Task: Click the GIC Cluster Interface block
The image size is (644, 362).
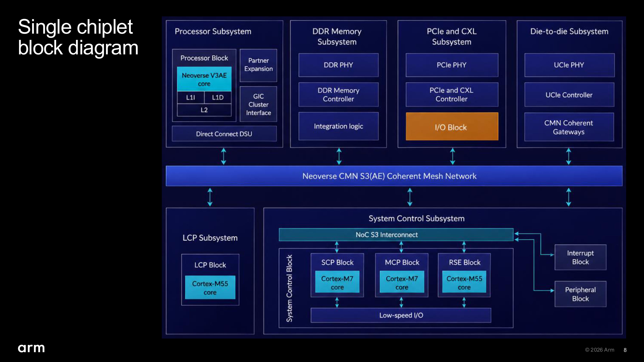Action: (x=258, y=104)
